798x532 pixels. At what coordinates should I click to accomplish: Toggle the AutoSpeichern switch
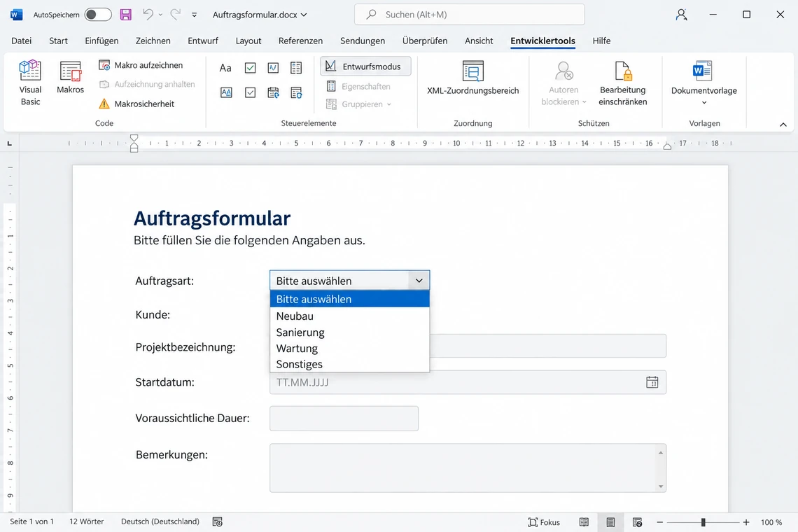pos(98,14)
